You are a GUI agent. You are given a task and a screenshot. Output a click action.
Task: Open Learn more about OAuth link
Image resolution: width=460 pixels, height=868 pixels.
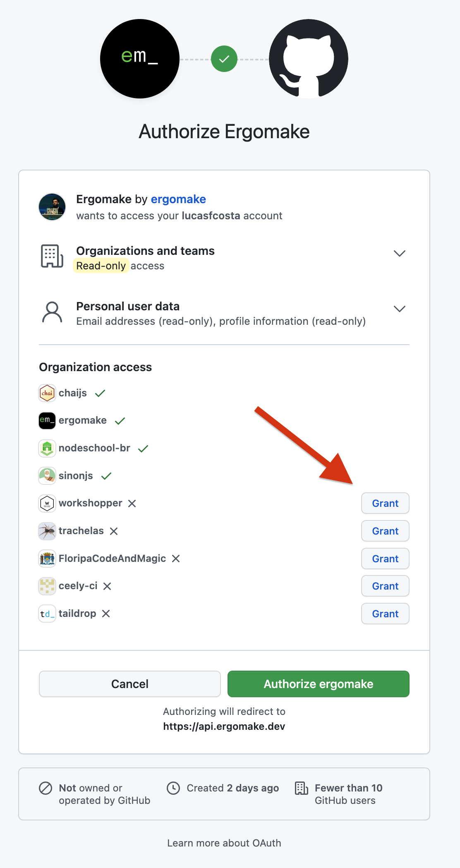click(224, 843)
